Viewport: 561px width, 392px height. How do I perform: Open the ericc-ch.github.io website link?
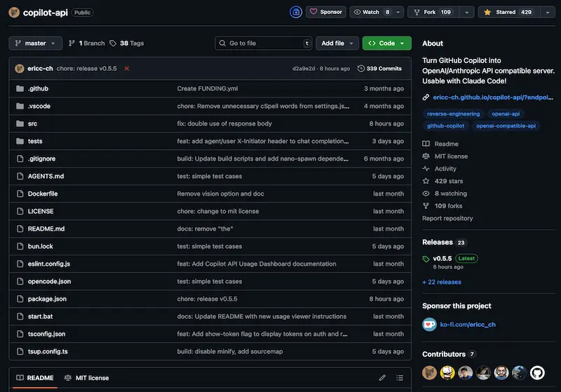pos(493,97)
